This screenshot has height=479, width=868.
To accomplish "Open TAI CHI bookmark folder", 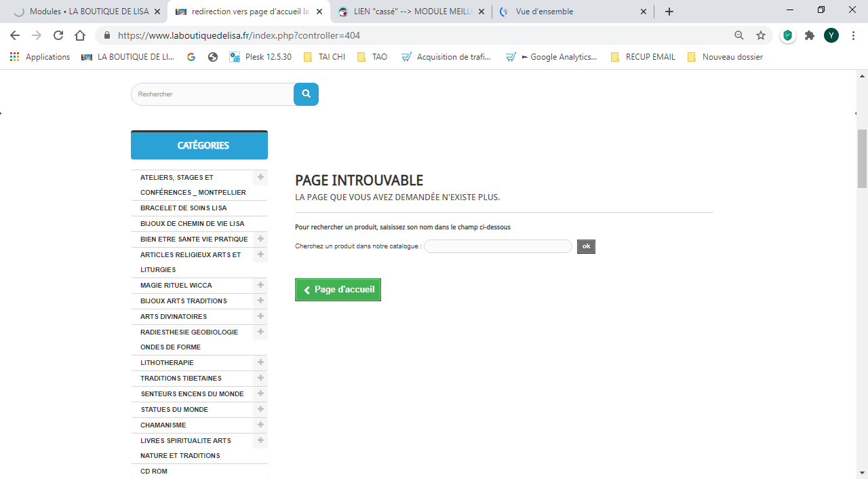I will (x=324, y=57).
